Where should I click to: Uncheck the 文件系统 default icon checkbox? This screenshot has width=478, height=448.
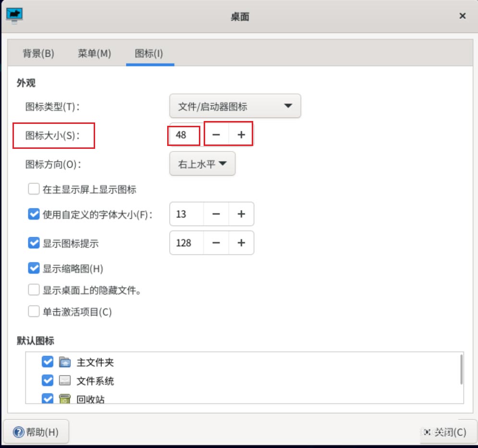(x=48, y=380)
